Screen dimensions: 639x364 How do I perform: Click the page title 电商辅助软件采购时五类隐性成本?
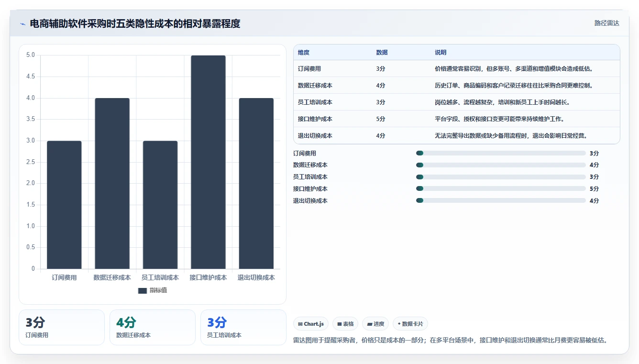point(135,23)
